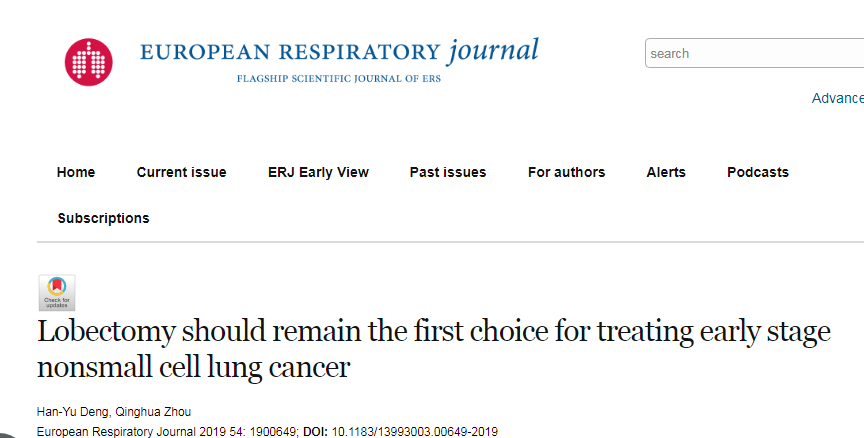Screen dimensions: 864x438
Task: Navigate to For authors page
Action: click(x=566, y=172)
